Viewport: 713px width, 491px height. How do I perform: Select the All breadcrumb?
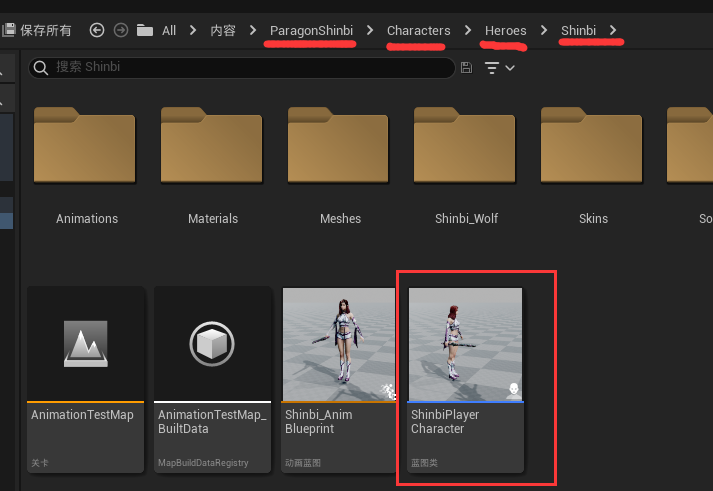pos(169,30)
